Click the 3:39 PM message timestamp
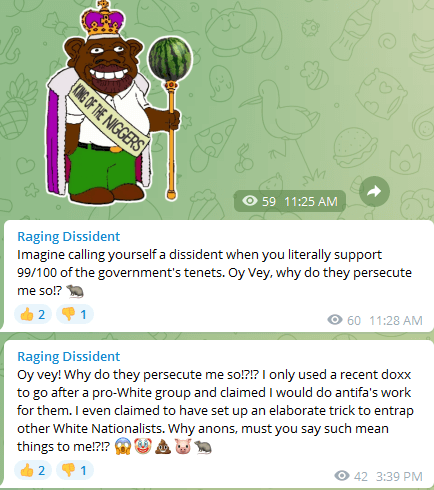The height and width of the screenshot is (490, 434). [x=399, y=476]
